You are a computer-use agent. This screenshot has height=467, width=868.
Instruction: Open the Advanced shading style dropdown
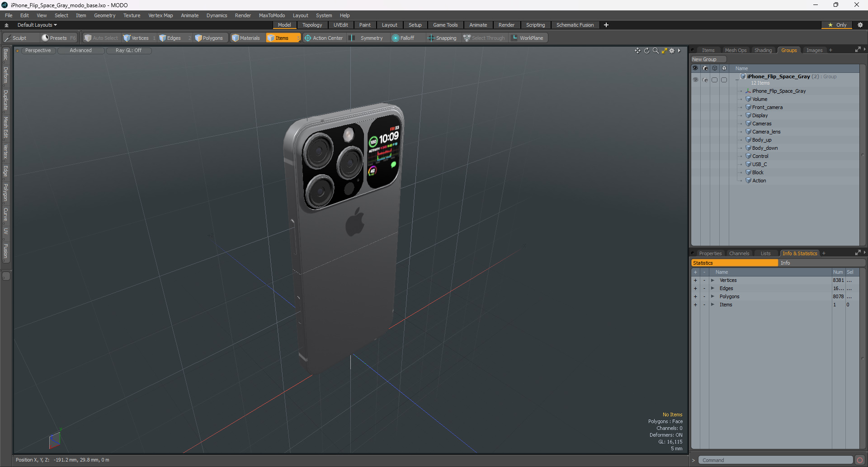click(x=80, y=51)
